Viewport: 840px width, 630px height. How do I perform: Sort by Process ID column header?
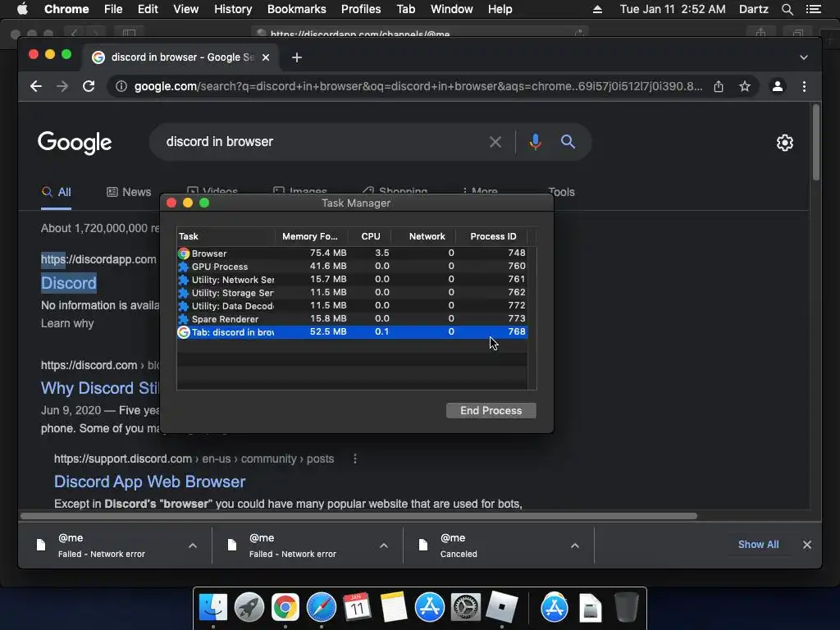click(x=492, y=236)
